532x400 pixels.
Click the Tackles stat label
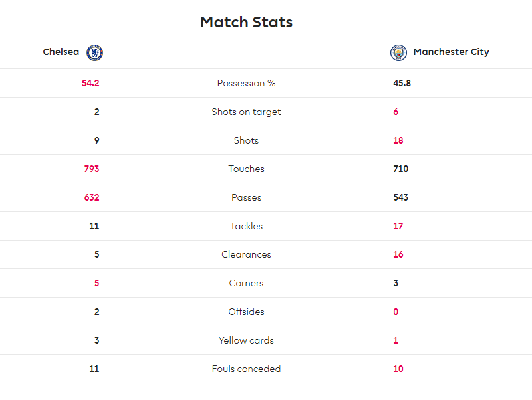point(246,226)
